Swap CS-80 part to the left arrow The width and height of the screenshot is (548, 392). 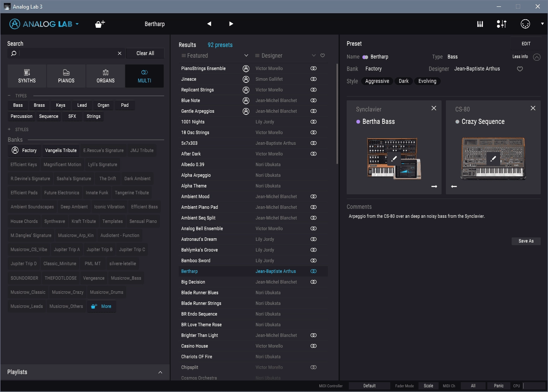[454, 187]
